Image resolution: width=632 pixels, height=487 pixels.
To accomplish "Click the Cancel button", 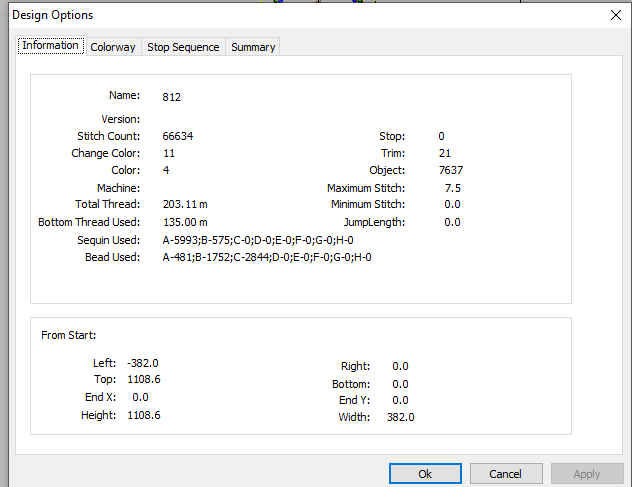I will pyautogui.click(x=506, y=474).
